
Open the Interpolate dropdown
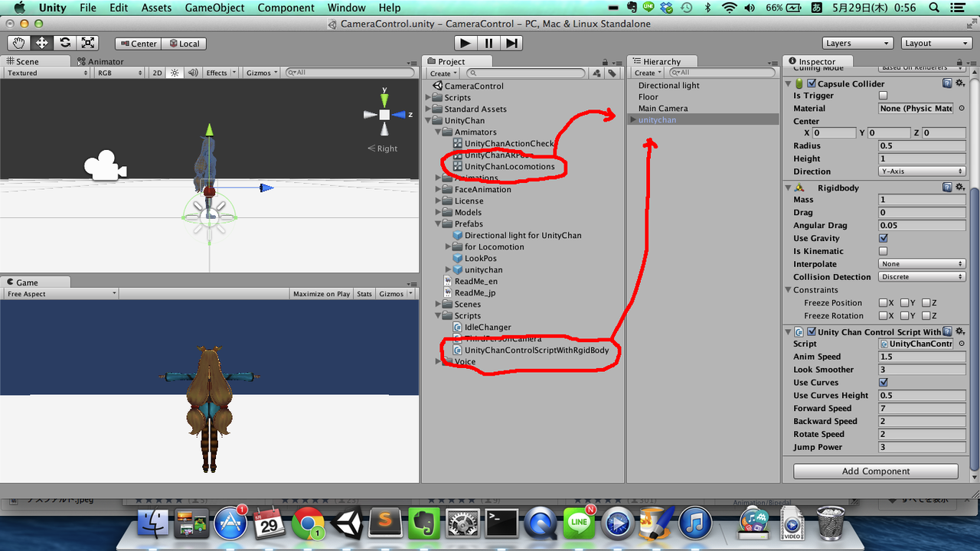[922, 264]
